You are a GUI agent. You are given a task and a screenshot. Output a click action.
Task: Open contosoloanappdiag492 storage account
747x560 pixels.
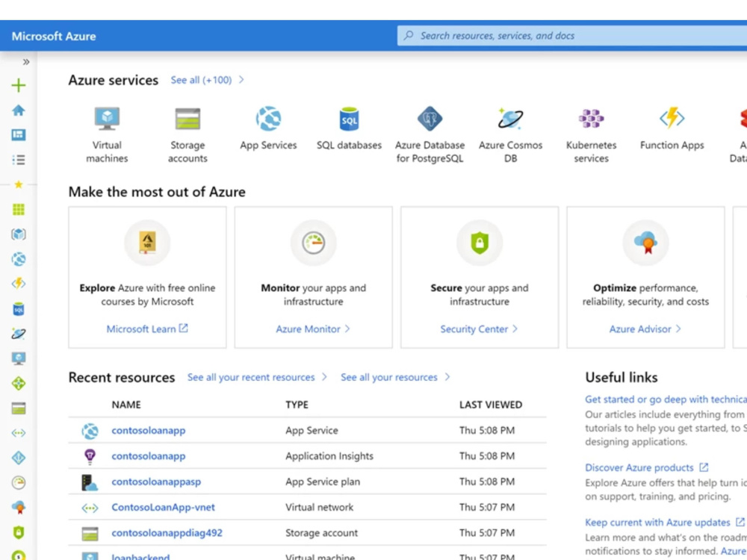pos(167,533)
